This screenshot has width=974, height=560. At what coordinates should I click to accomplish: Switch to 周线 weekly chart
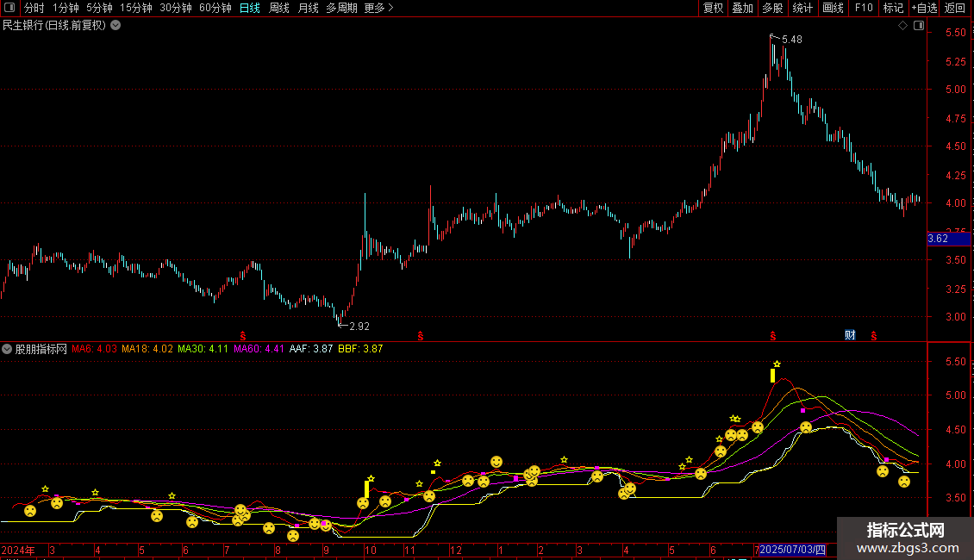click(x=279, y=8)
